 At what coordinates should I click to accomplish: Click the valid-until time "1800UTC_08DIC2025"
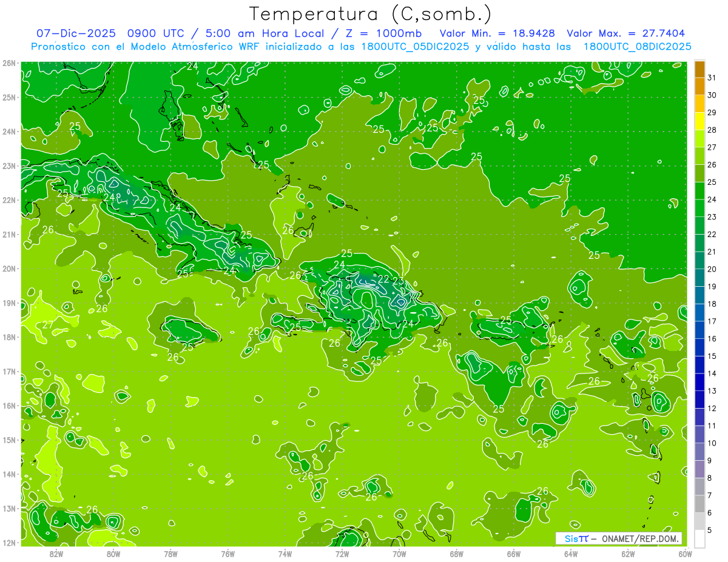(637, 46)
